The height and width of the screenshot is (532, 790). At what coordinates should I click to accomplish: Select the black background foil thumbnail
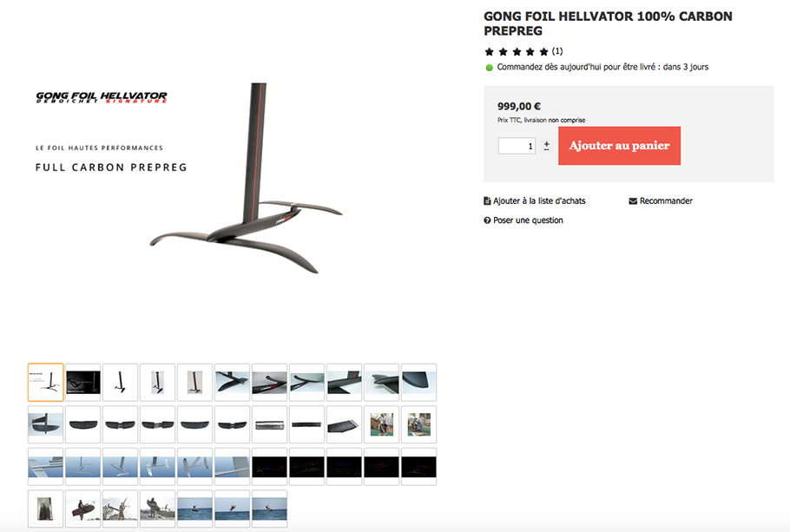[83, 383]
